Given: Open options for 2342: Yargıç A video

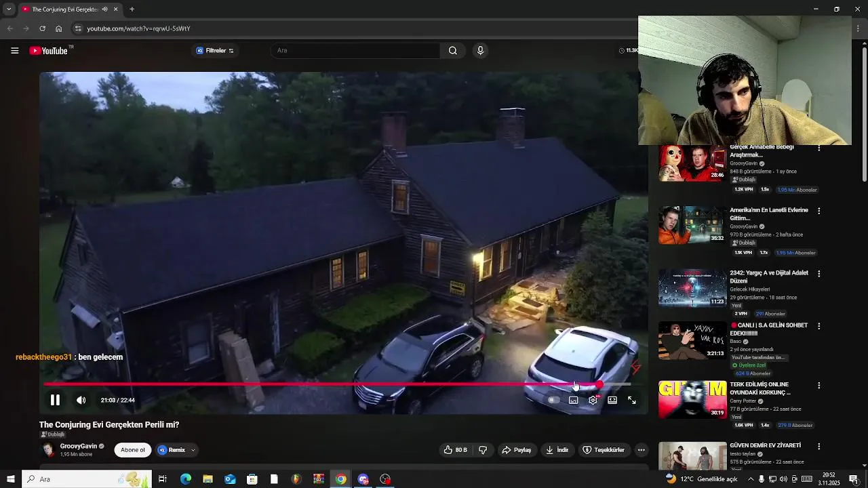Looking at the screenshot, I should (819, 274).
